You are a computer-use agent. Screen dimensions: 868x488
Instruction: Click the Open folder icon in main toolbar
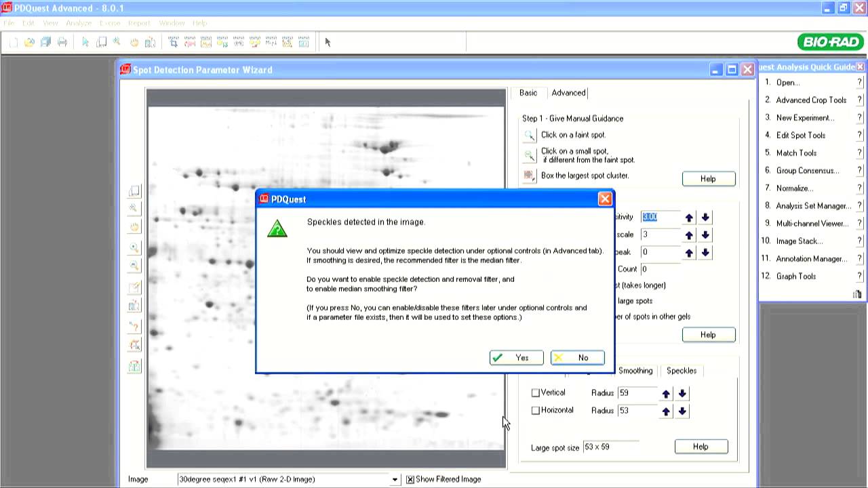(29, 42)
